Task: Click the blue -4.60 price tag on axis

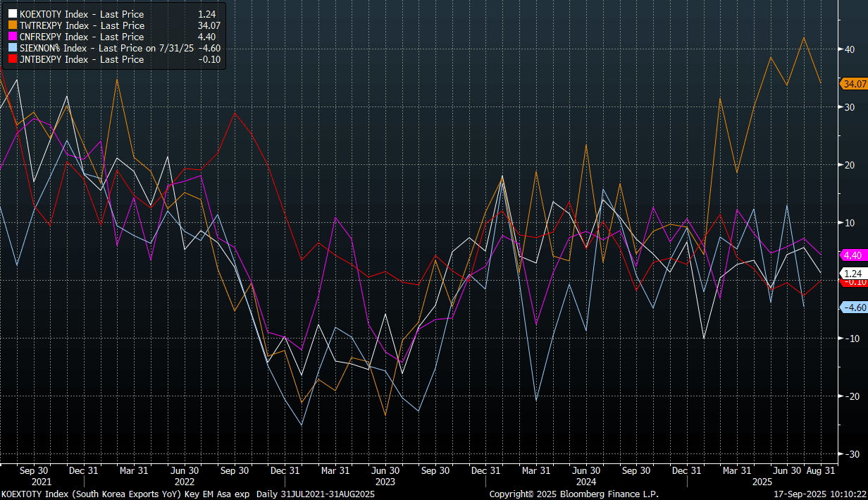Action: 853,307
